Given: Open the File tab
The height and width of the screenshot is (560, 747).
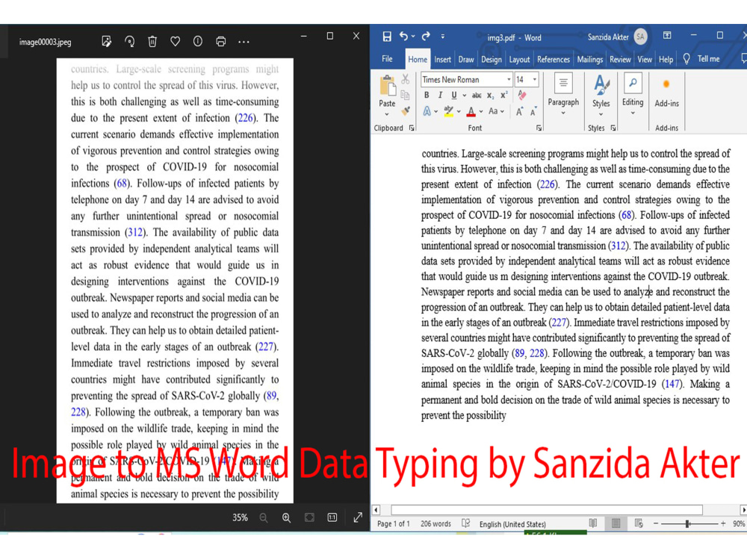Looking at the screenshot, I should pyautogui.click(x=387, y=59).
